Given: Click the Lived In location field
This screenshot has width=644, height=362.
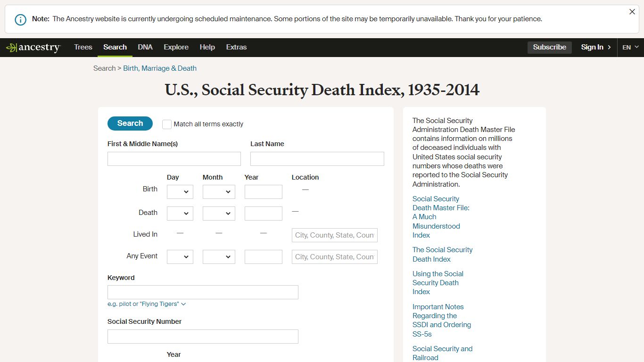Looking at the screenshot, I should (x=335, y=235).
